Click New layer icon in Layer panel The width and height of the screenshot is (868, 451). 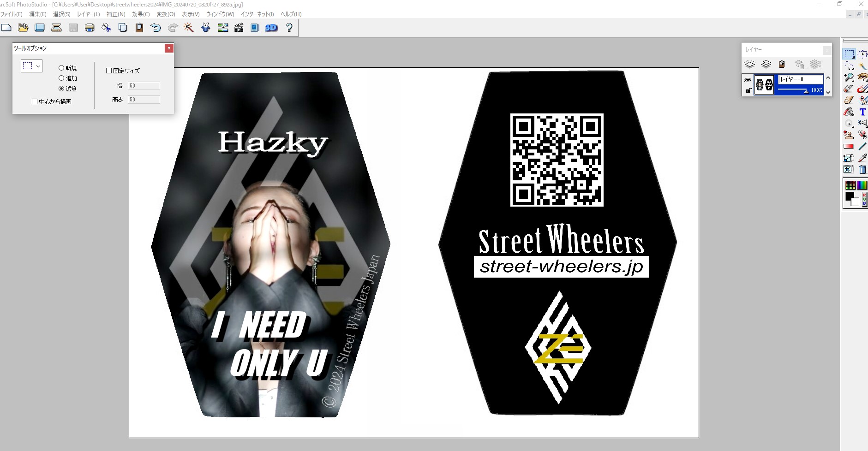tap(749, 64)
